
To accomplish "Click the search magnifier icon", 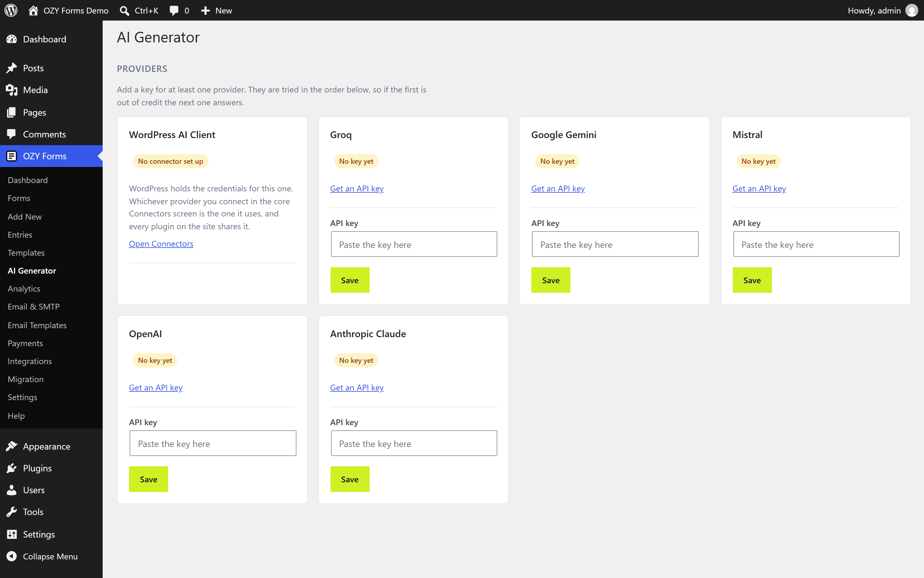I will point(124,10).
